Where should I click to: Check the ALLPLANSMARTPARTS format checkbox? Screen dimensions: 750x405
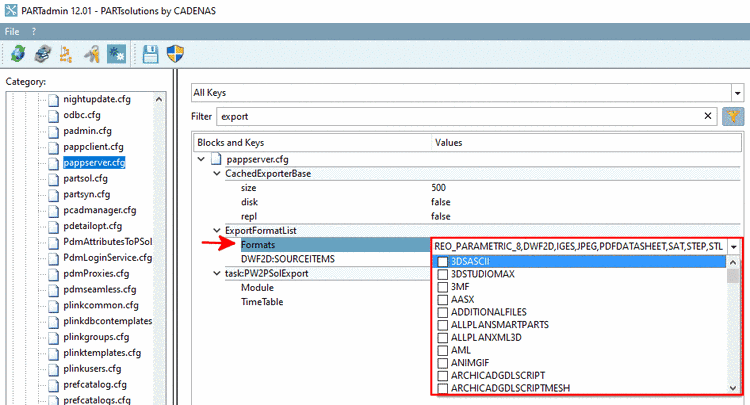(443, 325)
